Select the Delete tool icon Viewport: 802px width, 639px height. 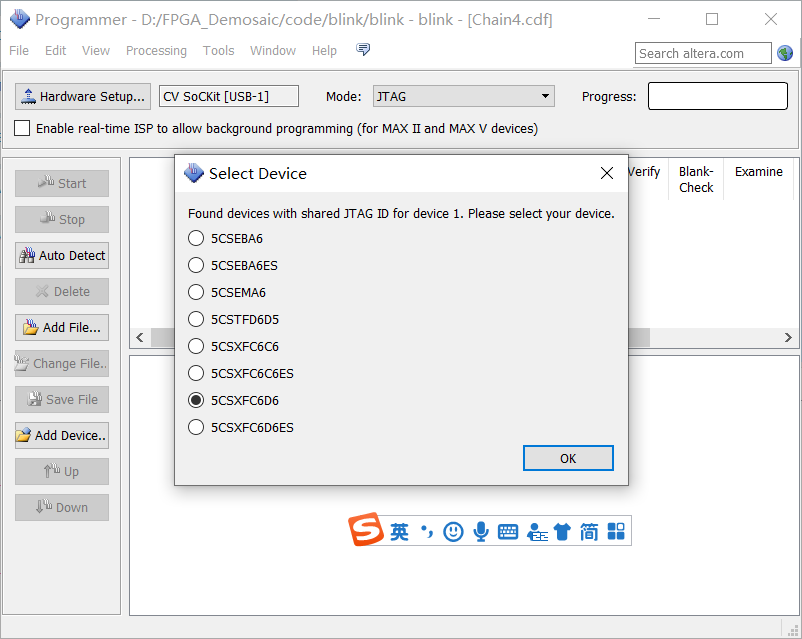[x=44, y=291]
